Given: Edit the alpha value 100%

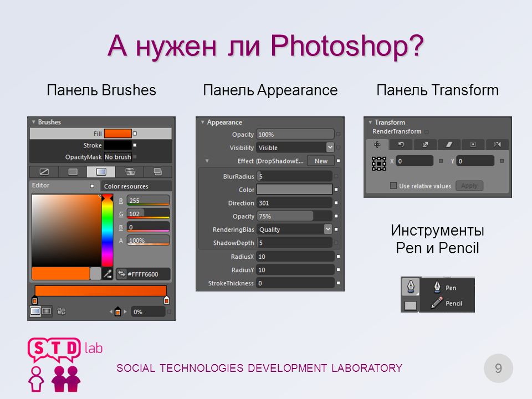Looking at the screenshot, I should point(149,240).
